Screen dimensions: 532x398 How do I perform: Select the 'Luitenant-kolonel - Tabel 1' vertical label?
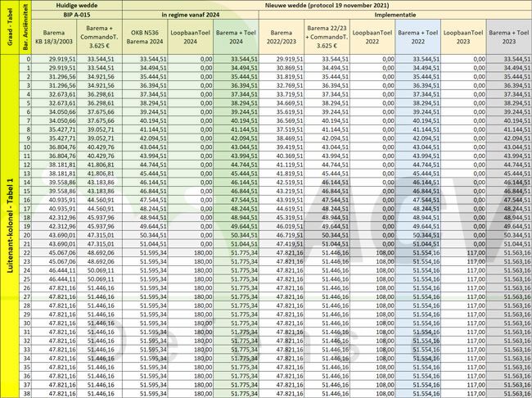point(11,226)
